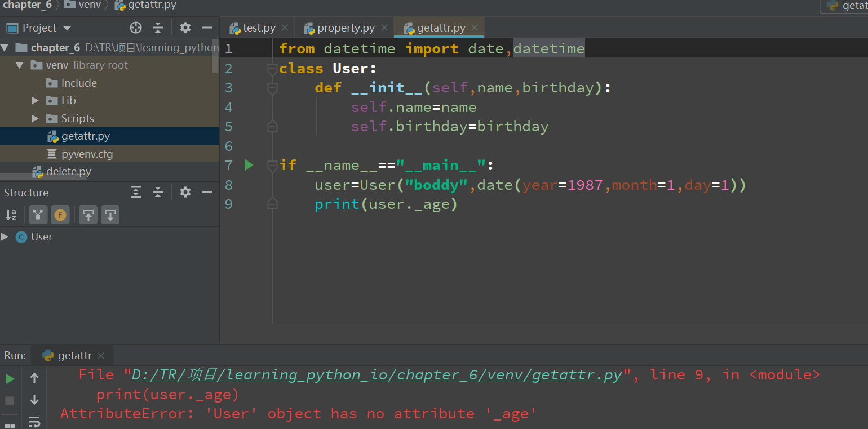Toggle Autoscroll from Source in Structure
The height and width of the screenshot is (429, 868).
[x=110, y=215]
